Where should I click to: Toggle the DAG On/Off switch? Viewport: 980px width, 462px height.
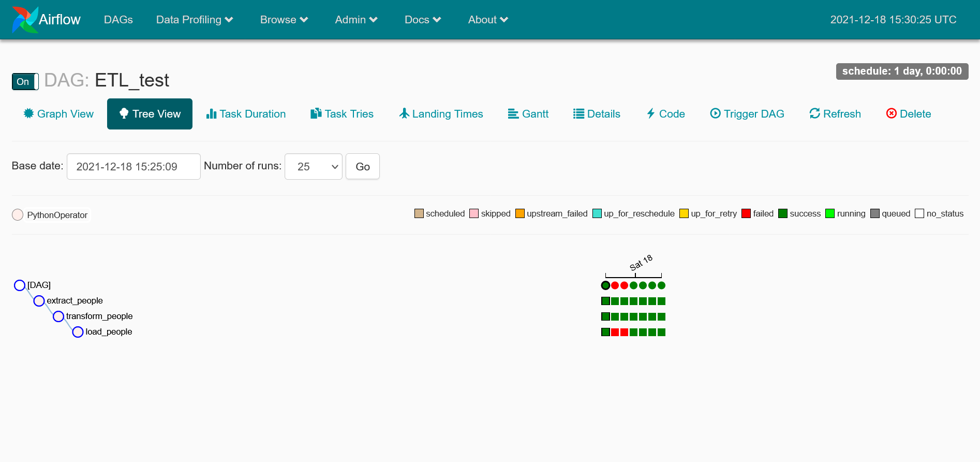[25, 82]
